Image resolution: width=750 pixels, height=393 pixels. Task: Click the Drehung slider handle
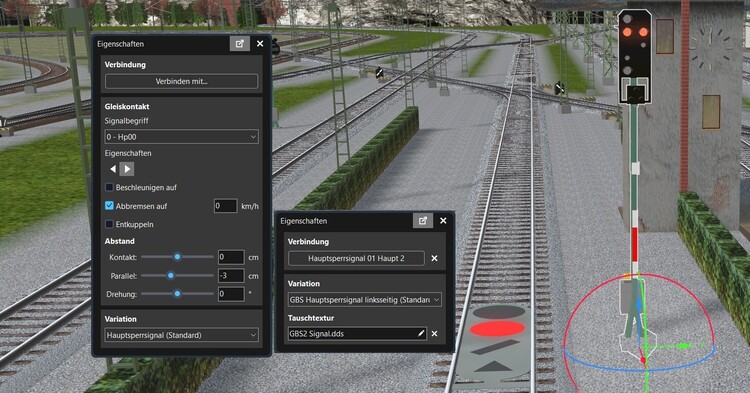point(177,294)
